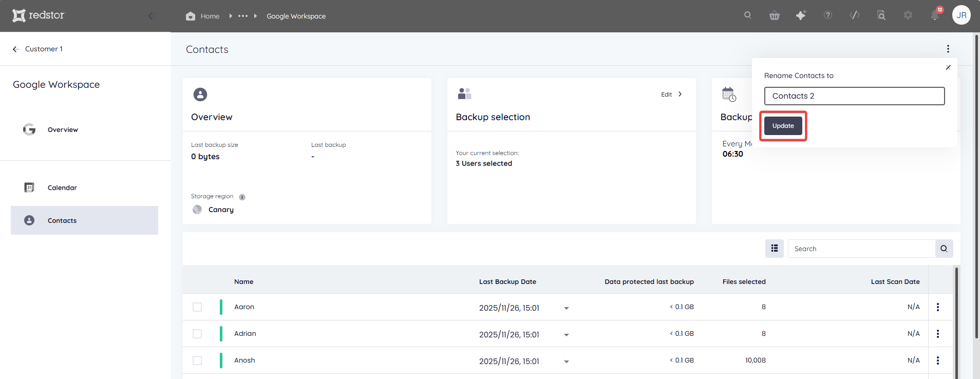Image resolution: width=980 pixels, height=379 pixels.
Task: Click the 10,008 files selected value
Action: coord(755,360)
